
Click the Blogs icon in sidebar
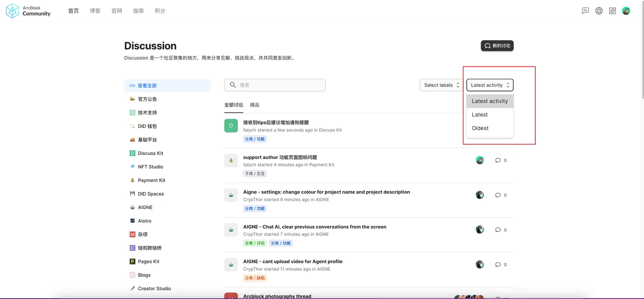132,275
